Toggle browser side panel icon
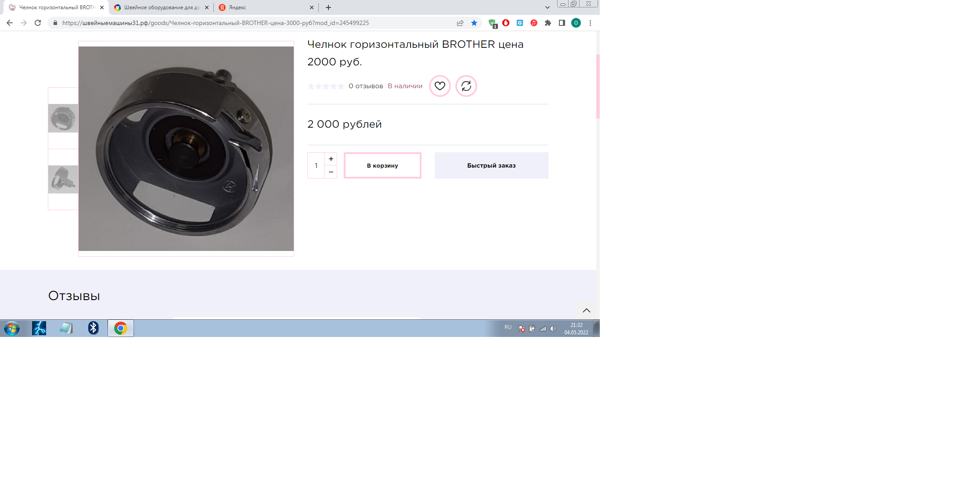Screen dimensions: 980x487 (562, 23)
